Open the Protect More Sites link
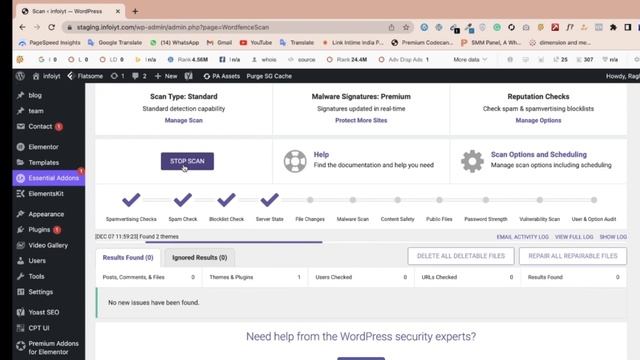 click(x=361, y=120)
